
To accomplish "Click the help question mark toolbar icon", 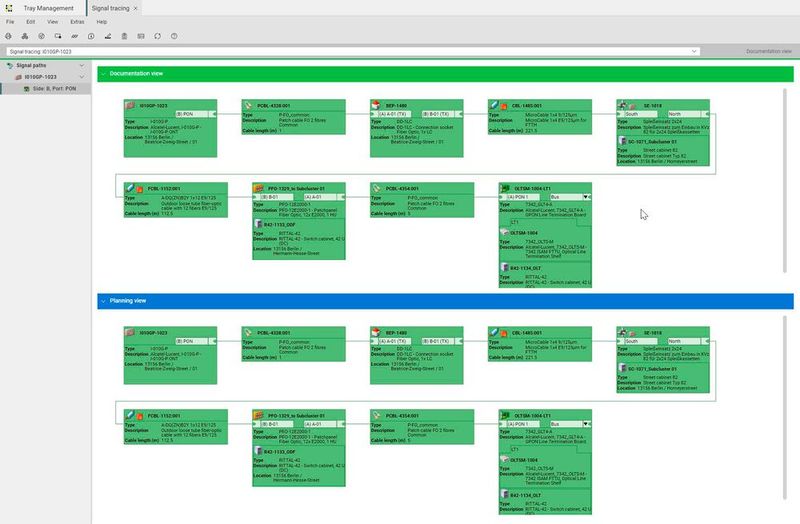I will point(173,36).
